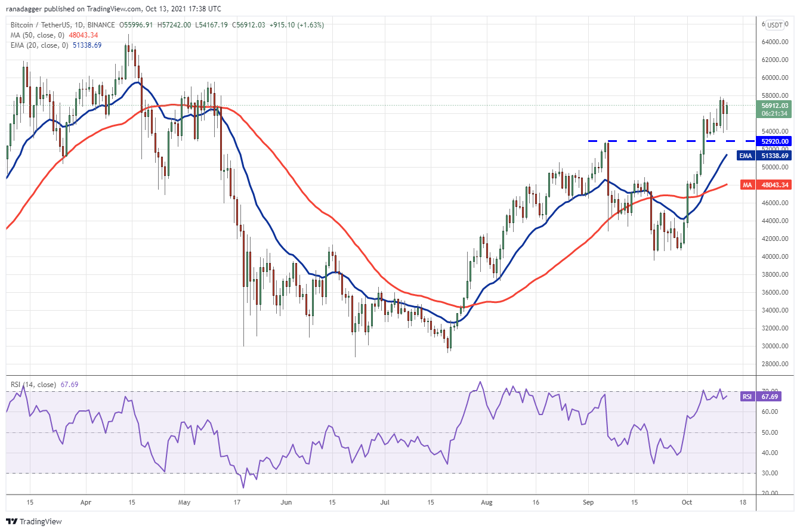800x532 pixels.
Task: Click the USDT currency badge
Action: 775,25
